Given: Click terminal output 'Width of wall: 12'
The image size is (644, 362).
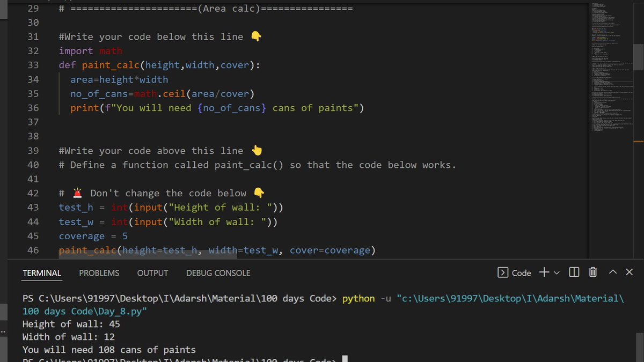Looking at the screenshot, I should point(69,337).
